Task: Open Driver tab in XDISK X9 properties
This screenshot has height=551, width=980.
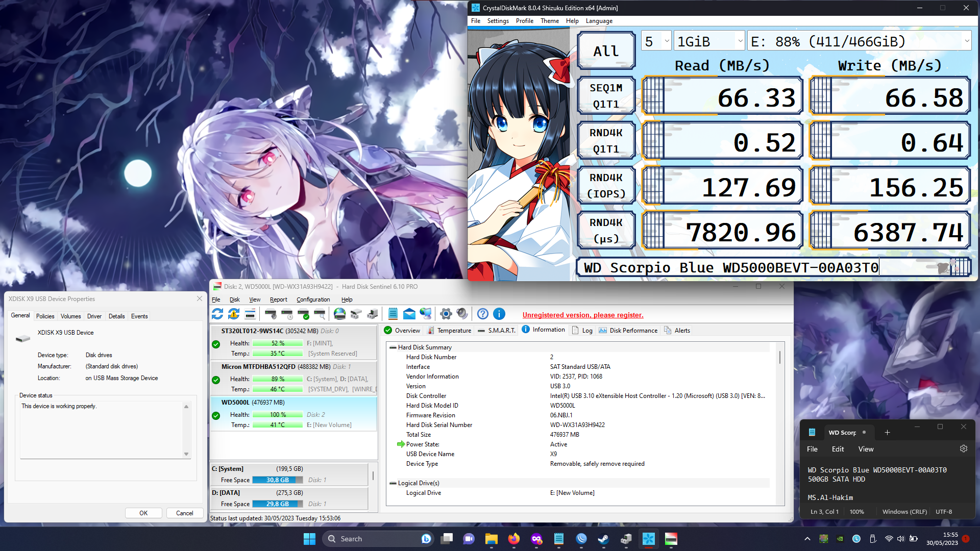Action: tap(94, 316)
